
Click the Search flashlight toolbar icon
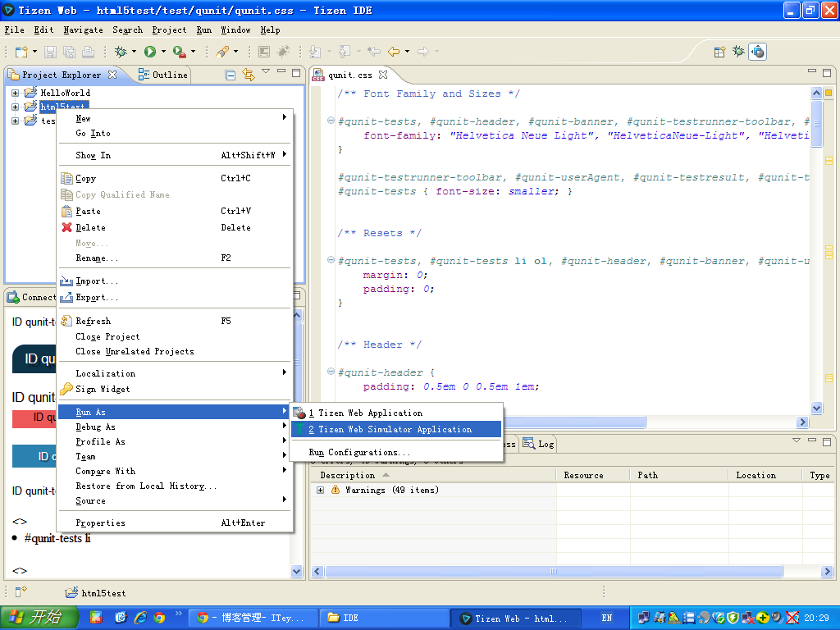pyautogui.click(x=222, y=52)
